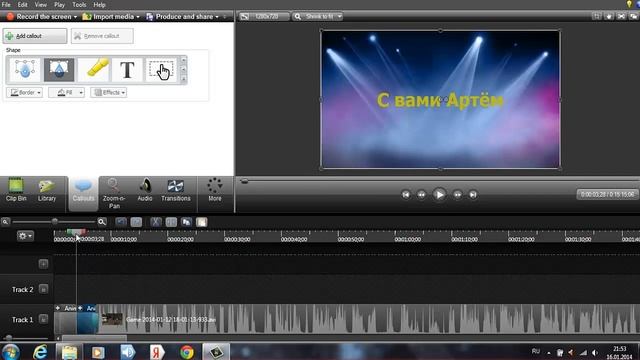Click the preview playhead scrubber
Viewport: 640px width, 360px height.
tap(244, 181)
